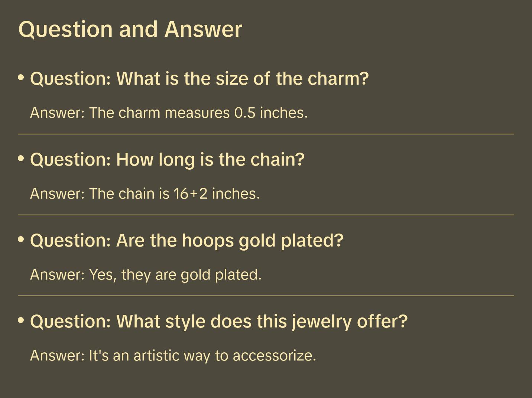
Task: Select the "Are the hoops gold plated?" question
Action: [x=186, y=241]
